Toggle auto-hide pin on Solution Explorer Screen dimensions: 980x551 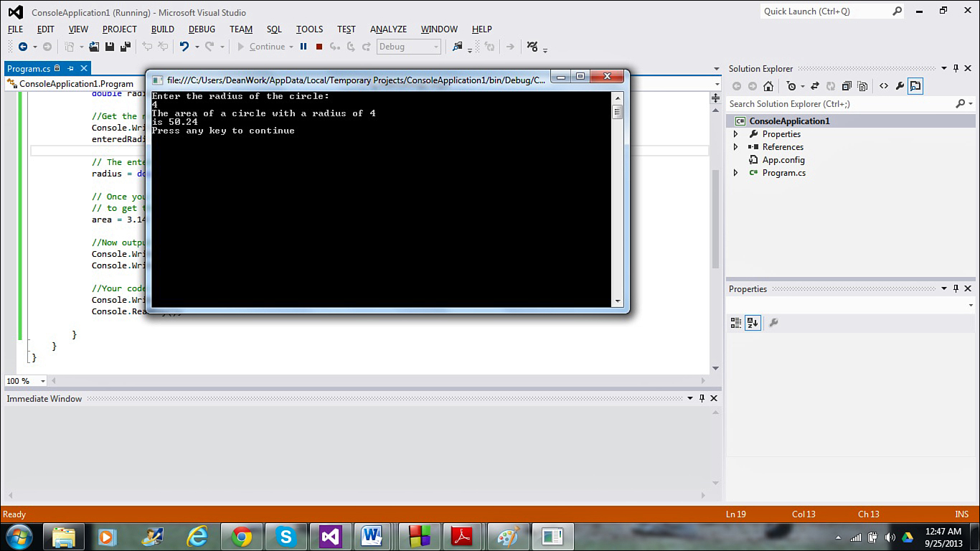(x=956, y=69)
